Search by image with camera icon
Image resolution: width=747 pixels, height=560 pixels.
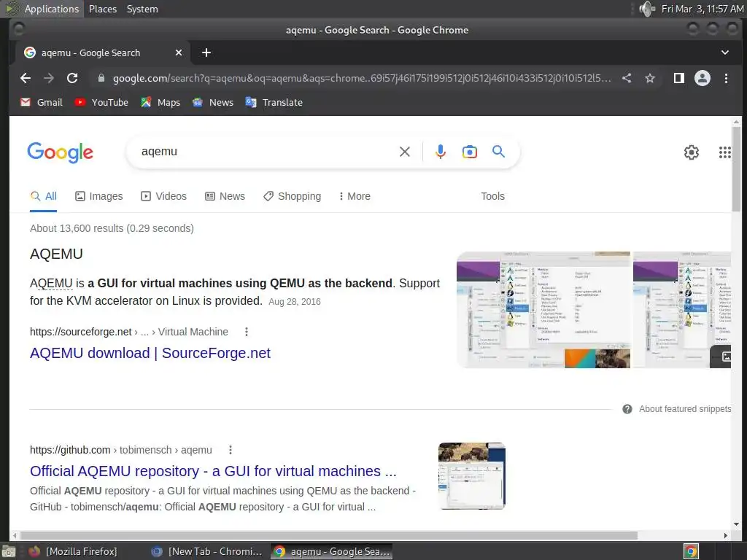click(x=469, y=152)
